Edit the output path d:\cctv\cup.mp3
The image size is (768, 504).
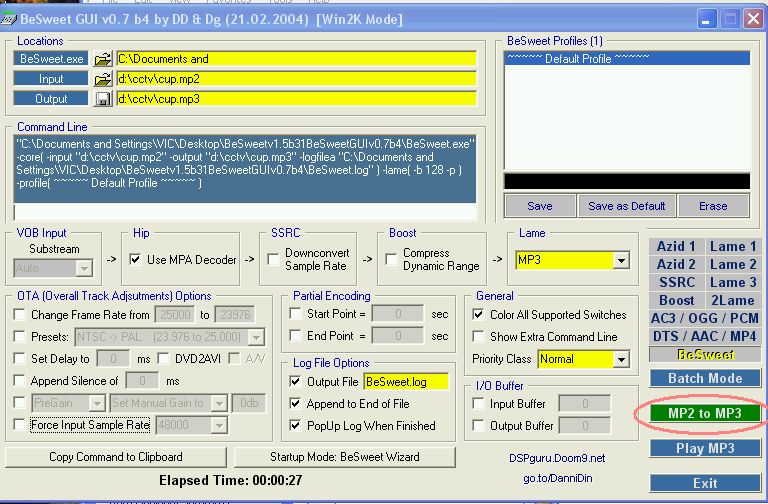pyautogui.click(x=296, y=99)
